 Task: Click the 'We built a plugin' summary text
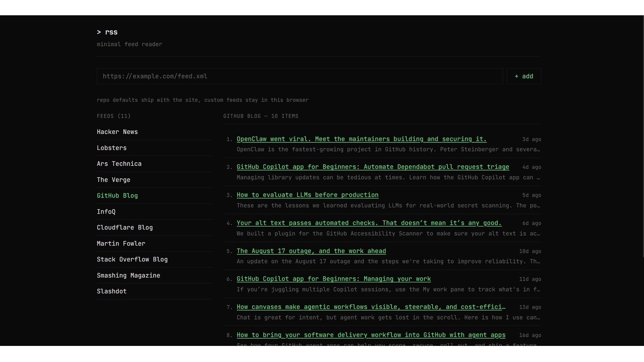point(389,234)
